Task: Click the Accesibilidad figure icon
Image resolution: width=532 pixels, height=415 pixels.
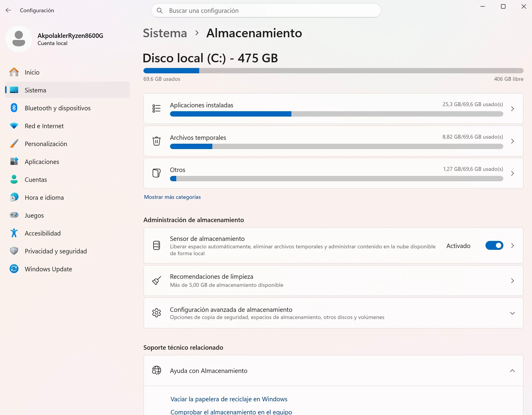Action: [x=14, y=233]
